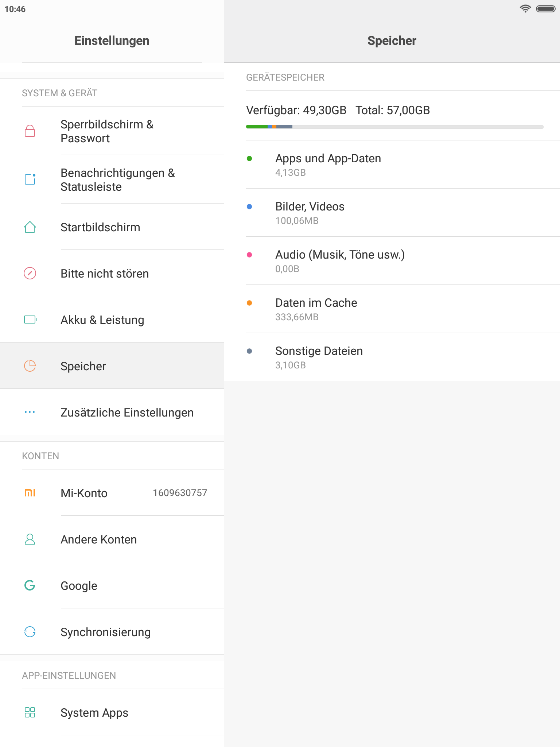The image size is (560, 747).
Task: Open Andere Konten settings
Action: pos(99,539)
